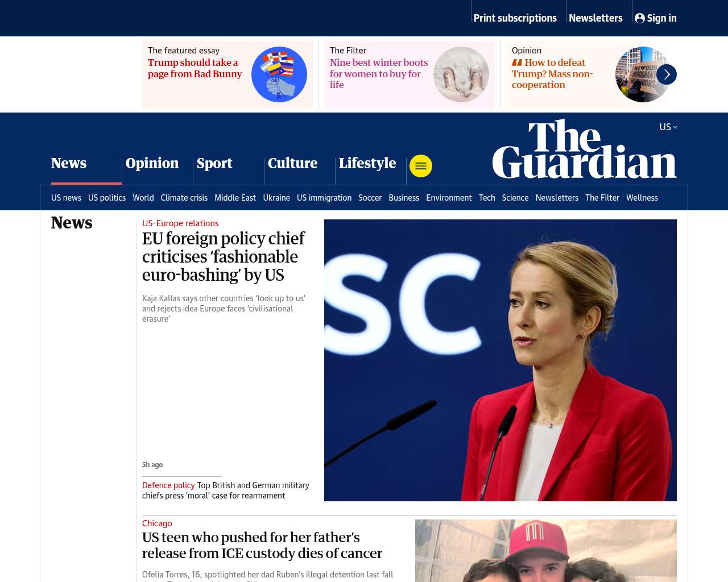Screen dimensions: 728x582
Task: Open the Lifestyle section tab
Action: [x=367, y=164]
